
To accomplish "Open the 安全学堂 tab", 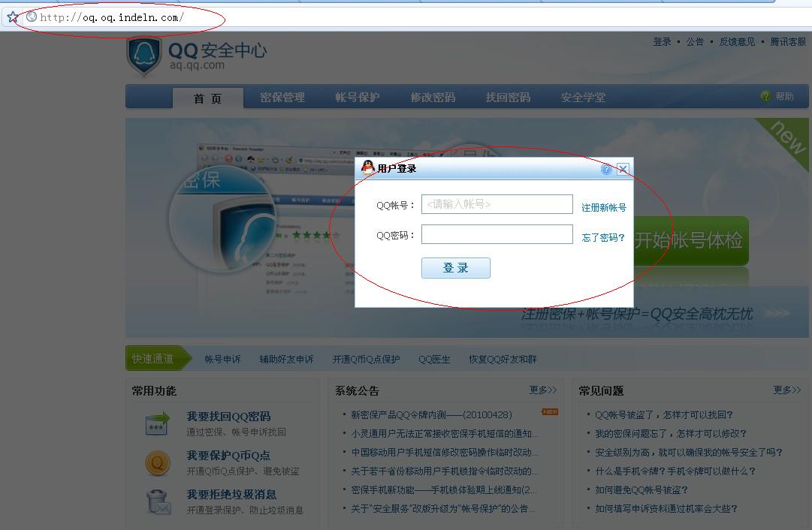I will click(x=583, y=98).
